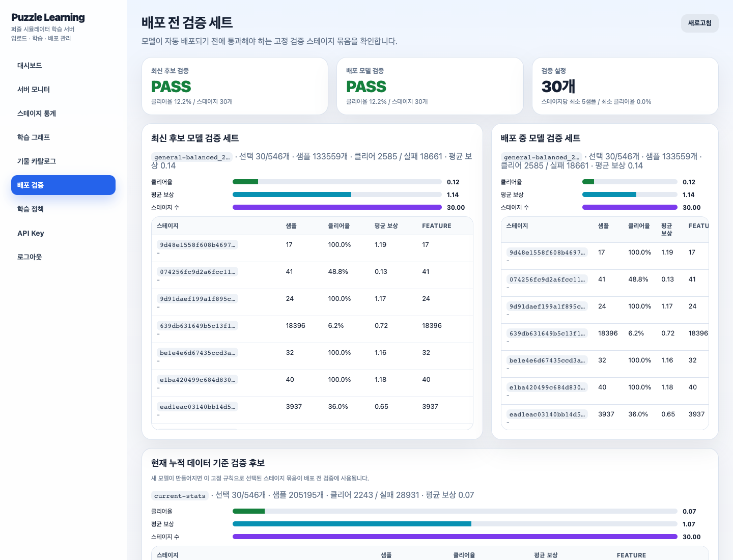The image size is (733, 560).
Task: Select stage row ead1eac03140bb14d5 in deployed table
Action: click(x=605, y=418)
